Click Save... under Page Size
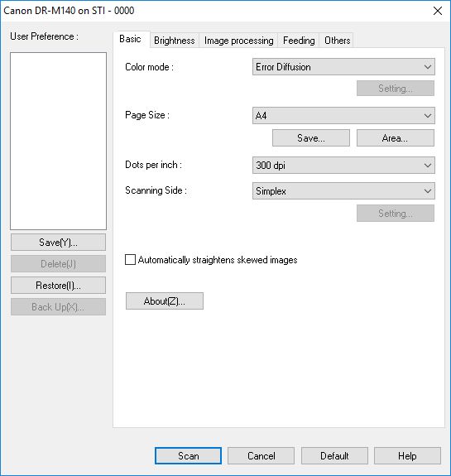The width and height of the screenshot is (451, 476). 311,138
